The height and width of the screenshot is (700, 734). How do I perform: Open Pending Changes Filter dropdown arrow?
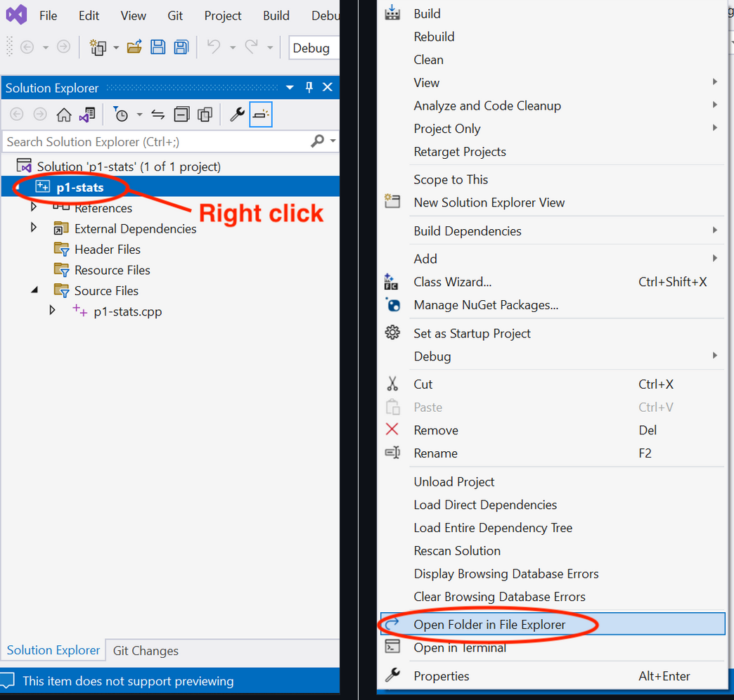click(x=139, y=115)
